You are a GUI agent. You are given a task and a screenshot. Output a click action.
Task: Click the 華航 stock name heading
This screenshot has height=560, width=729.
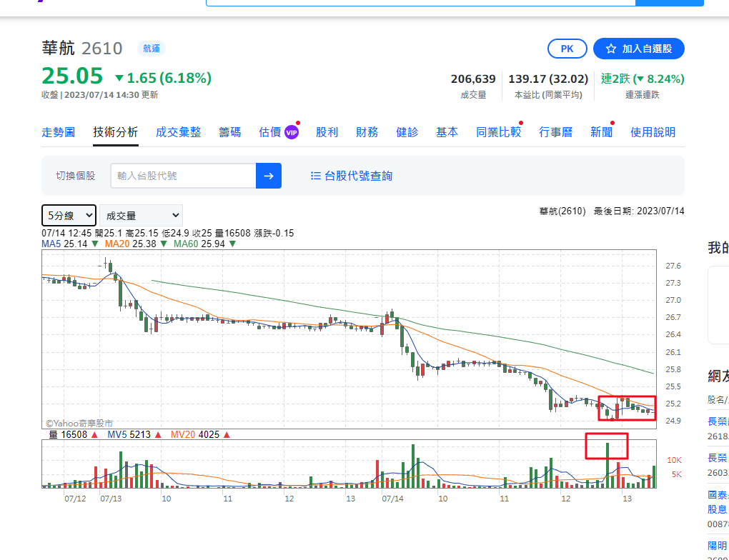(58, 49)
